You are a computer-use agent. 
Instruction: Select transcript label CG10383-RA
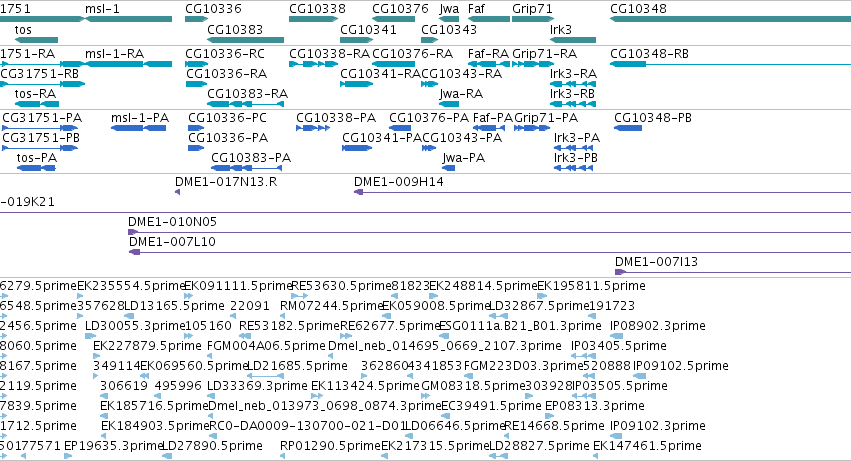(x=247, y=93)
